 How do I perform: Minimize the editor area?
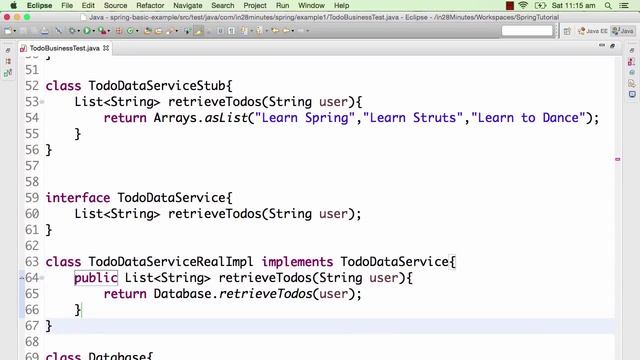tap(602, 46)
